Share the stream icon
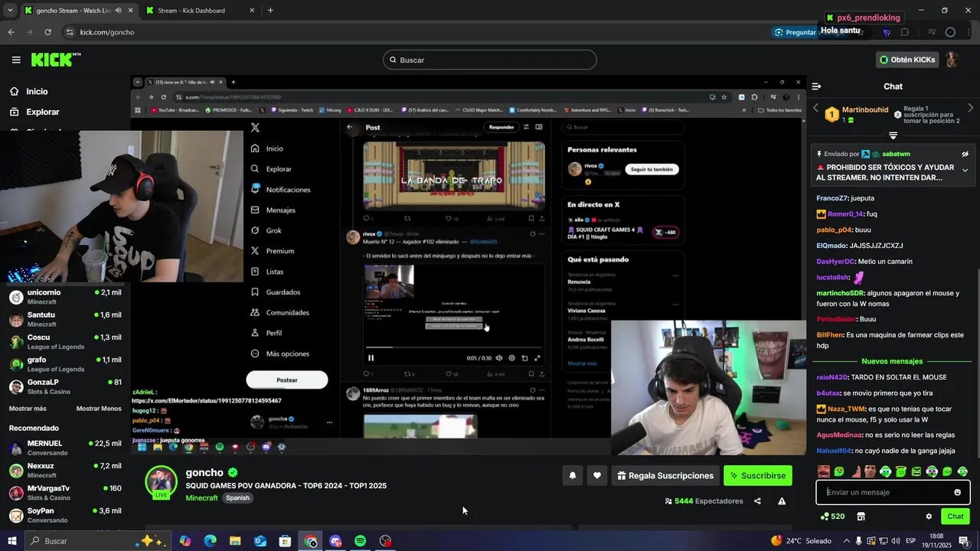980x551 pixels. pos(757,501)
